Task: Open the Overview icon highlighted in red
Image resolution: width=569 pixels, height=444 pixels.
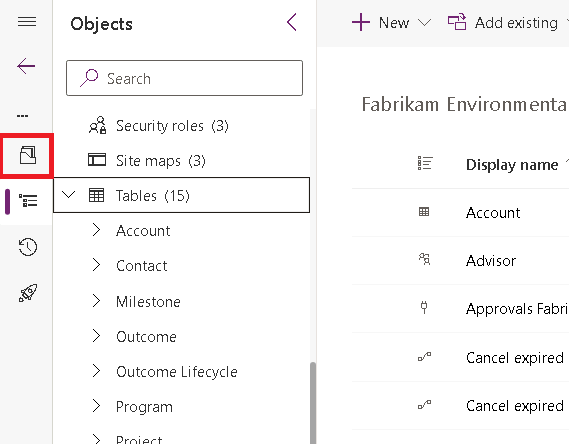Action: pyautogui.click(x=27, y=155)
